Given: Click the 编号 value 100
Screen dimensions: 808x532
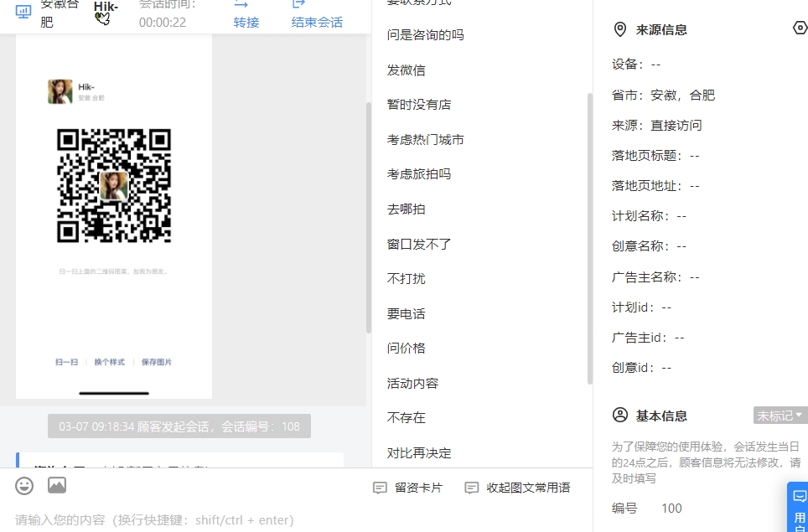Looking at the screenshot, I should click(x=671, y=509).
